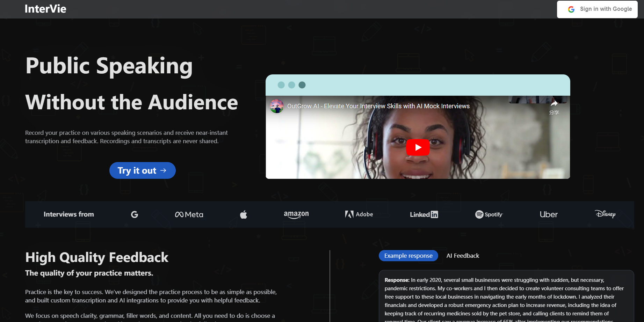Click the Google logo in the interviews row
The height and width of the screenshot is (322, 644).
135,214
